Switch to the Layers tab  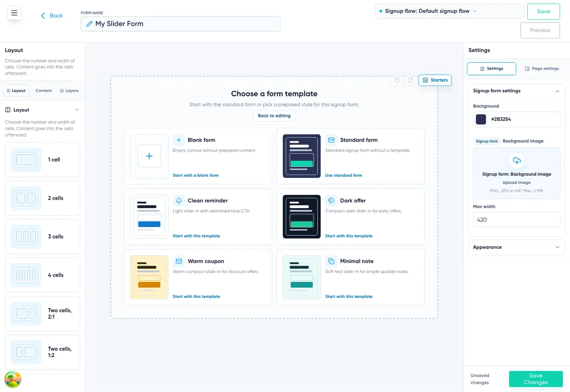[x=69, y=90]
